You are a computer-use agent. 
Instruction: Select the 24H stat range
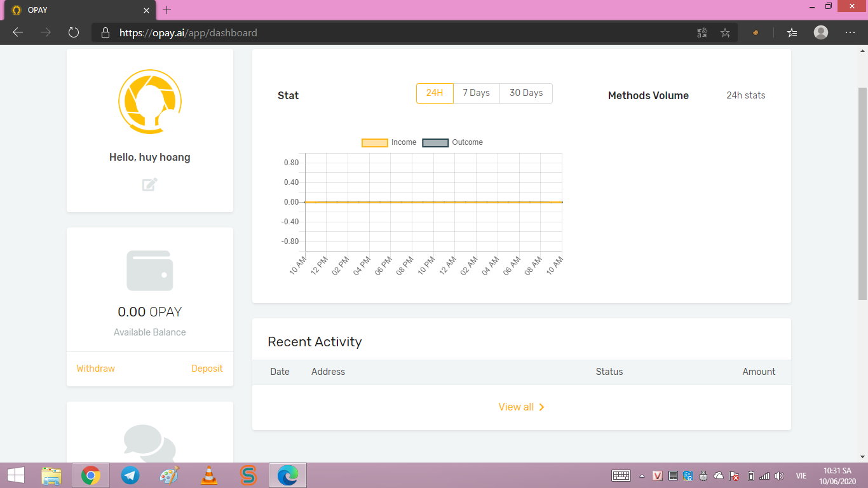click(435, 93)
